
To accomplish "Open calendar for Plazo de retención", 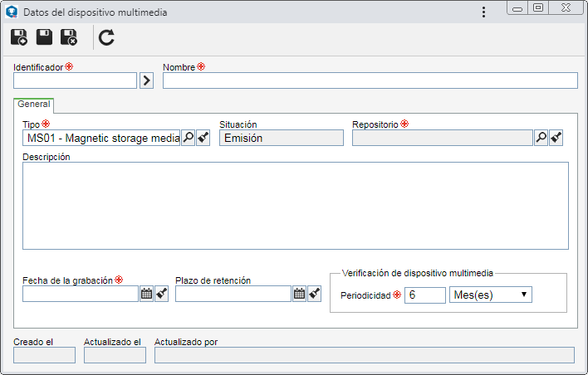I will click(x=299, y=294).
